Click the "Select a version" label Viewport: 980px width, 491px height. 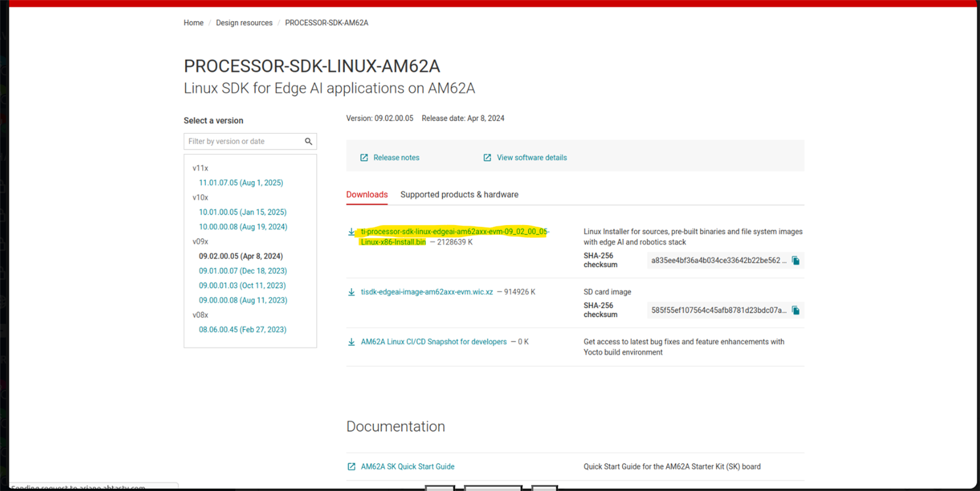pos(213,121)
